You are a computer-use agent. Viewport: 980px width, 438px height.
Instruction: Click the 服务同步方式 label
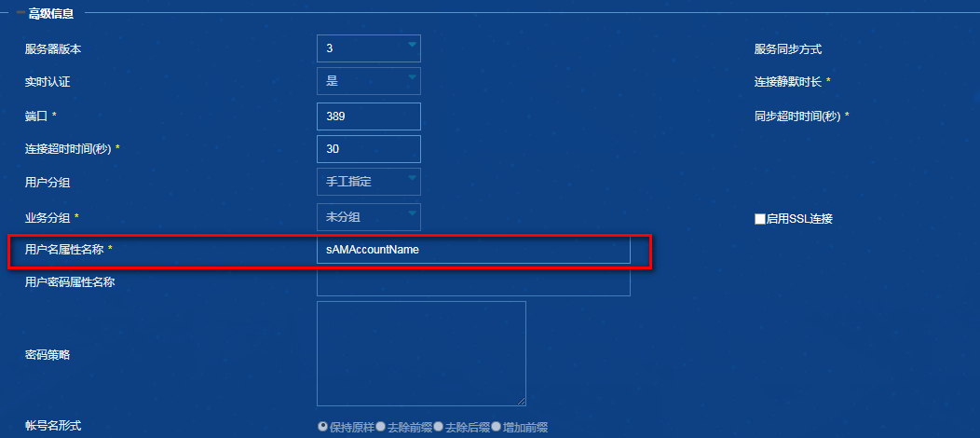click(787, 49)
